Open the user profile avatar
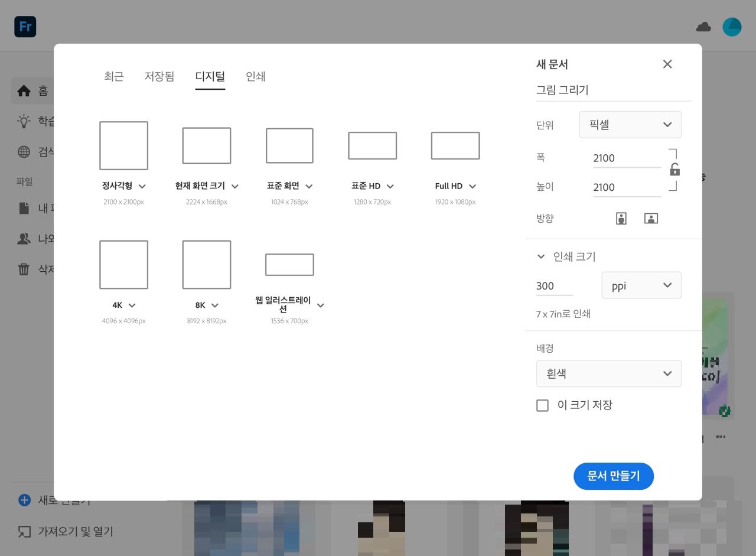The image size is (756, 556). 732,27
